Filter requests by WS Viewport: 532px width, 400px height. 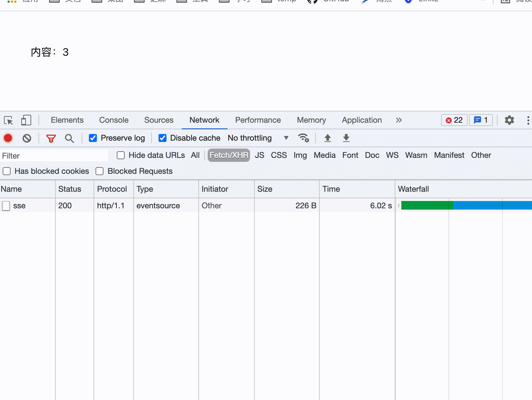392,155
